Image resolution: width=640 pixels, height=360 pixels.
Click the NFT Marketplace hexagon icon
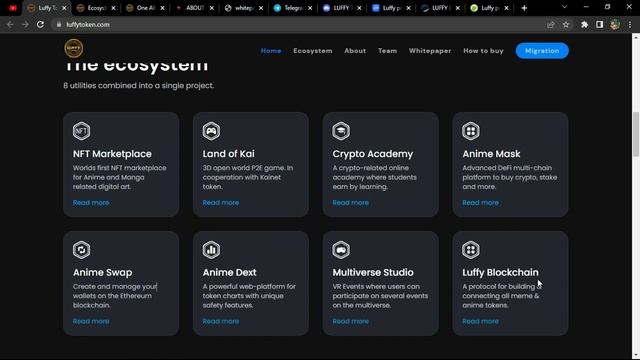[x=81, y=131]
